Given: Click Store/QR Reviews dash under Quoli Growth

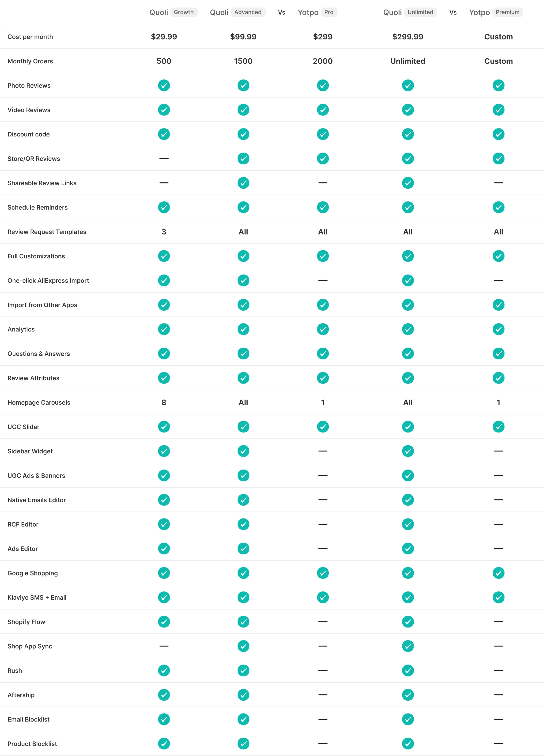Looking at the screenshot, I should pos(164,159).
